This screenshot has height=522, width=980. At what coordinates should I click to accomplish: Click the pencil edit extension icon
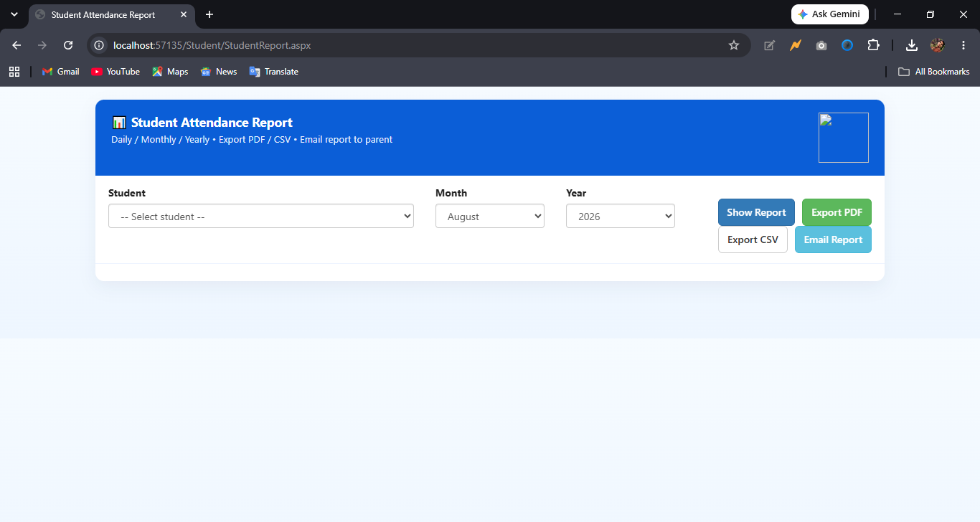click(770, 45)
